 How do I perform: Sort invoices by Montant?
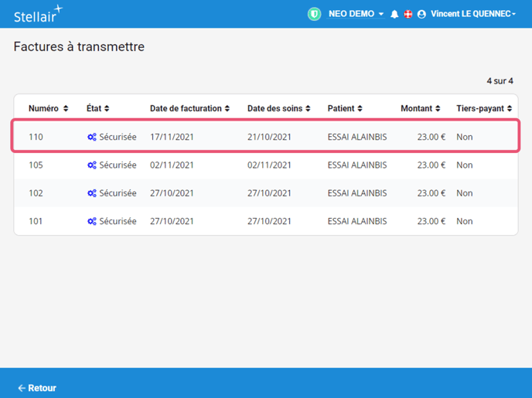pyautogui.click(x=420, y=109)
